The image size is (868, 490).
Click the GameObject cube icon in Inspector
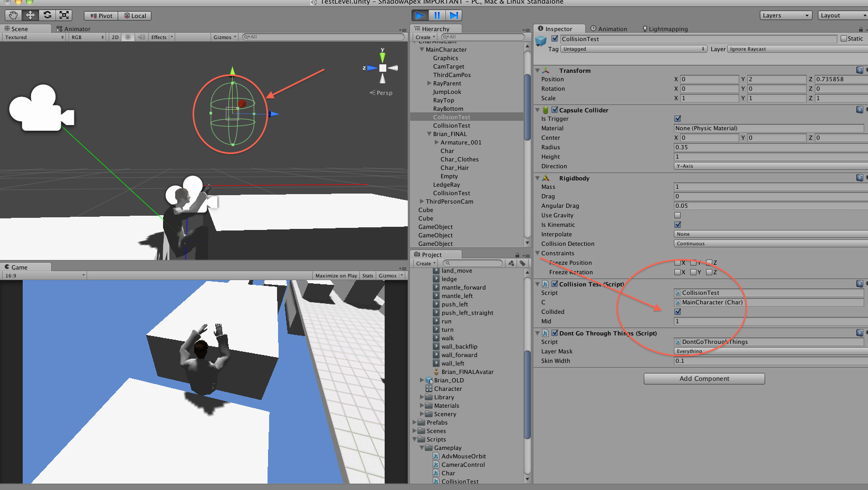click(x=541, y=41)
